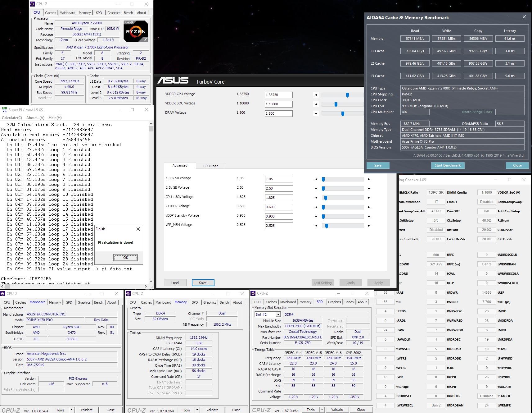
Task: Click the VPP_MEM Voltage slider
Action: [x=343, y=226]
